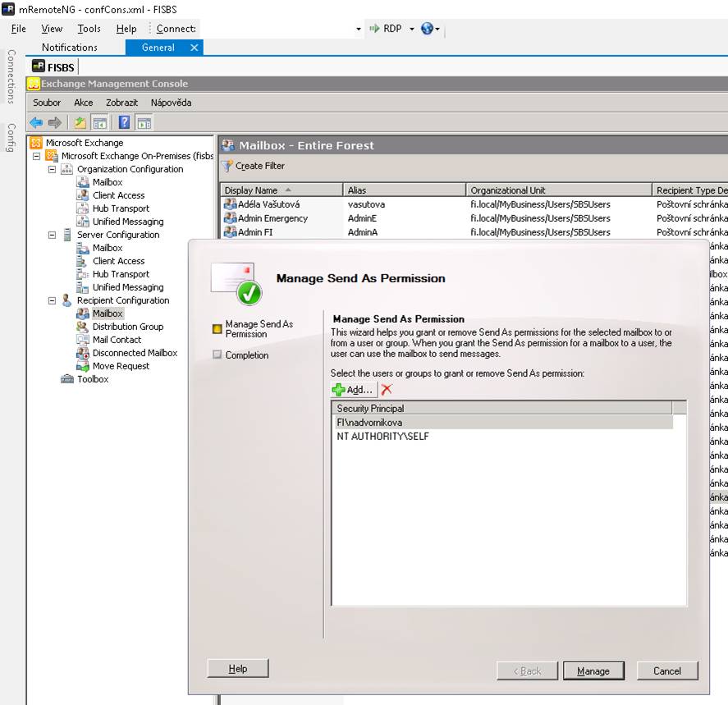Screen dimensions: 728x705
Task: Click the Disconnected Mailbox tree icon
Action: [x=82, y=353]
